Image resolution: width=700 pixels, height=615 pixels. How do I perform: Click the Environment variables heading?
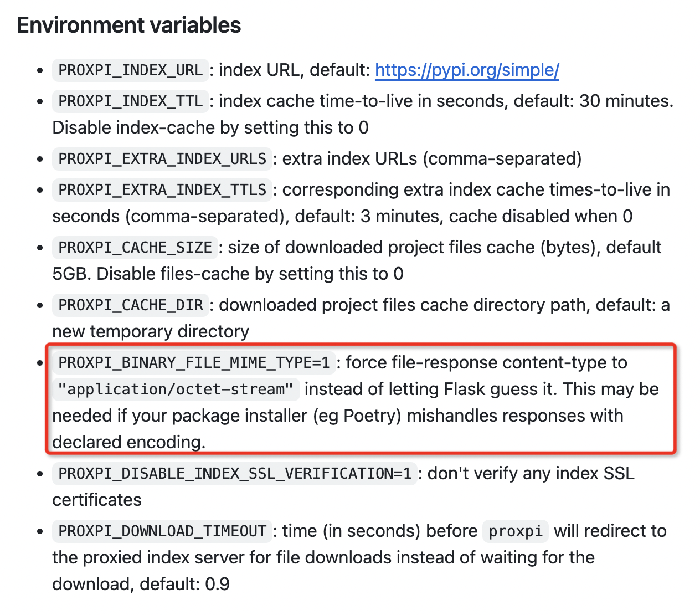(129, 25)
